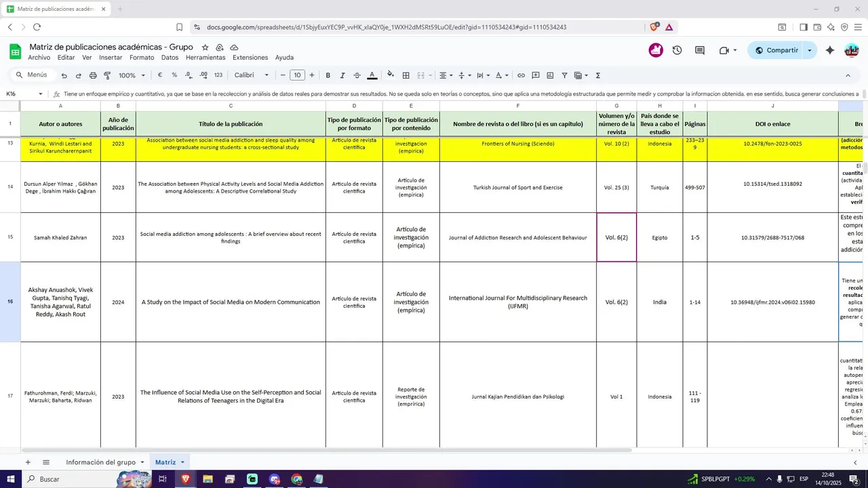Collapse the toolbar with chevron
This screenshot has height=488, width=868.
[x=848, y=75]
